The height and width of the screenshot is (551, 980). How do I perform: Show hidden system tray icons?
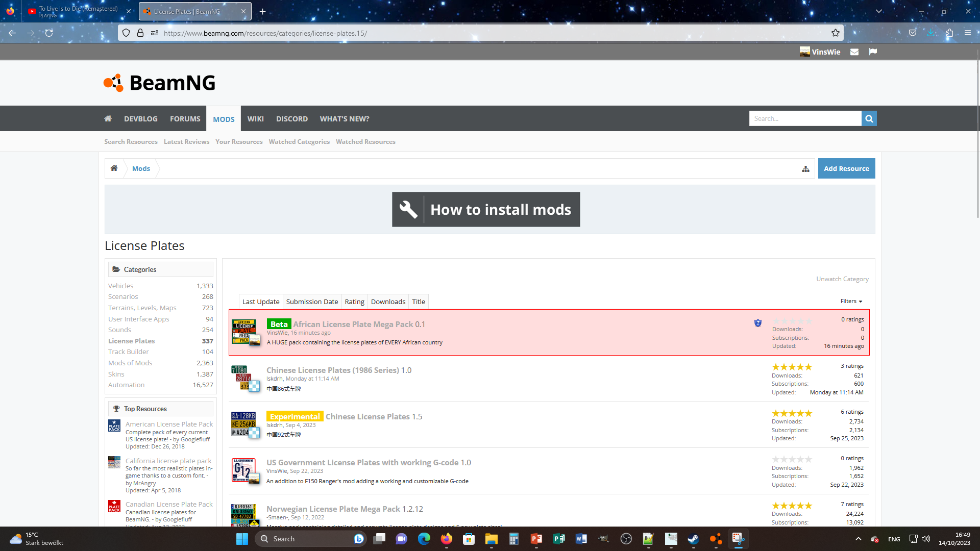859,539
